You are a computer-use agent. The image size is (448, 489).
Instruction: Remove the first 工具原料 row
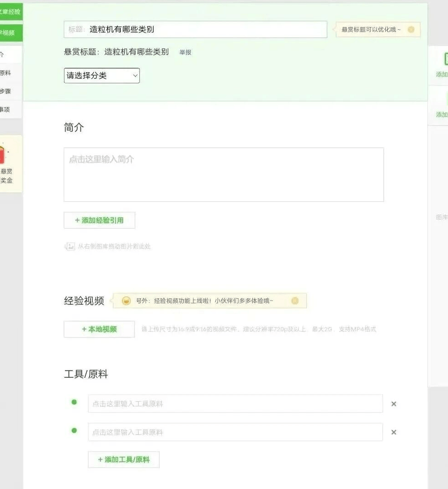point(394,404)
